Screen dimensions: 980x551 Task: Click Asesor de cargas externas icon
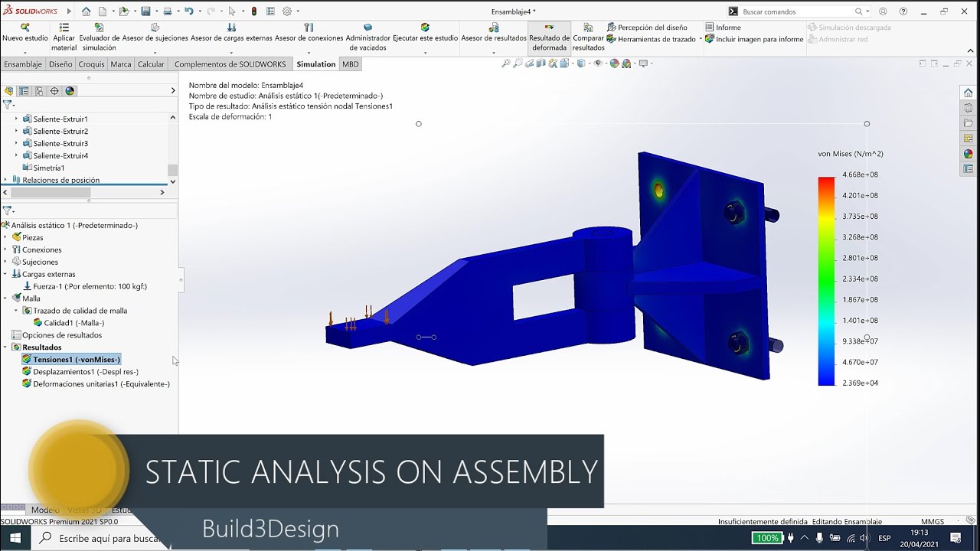231,28
